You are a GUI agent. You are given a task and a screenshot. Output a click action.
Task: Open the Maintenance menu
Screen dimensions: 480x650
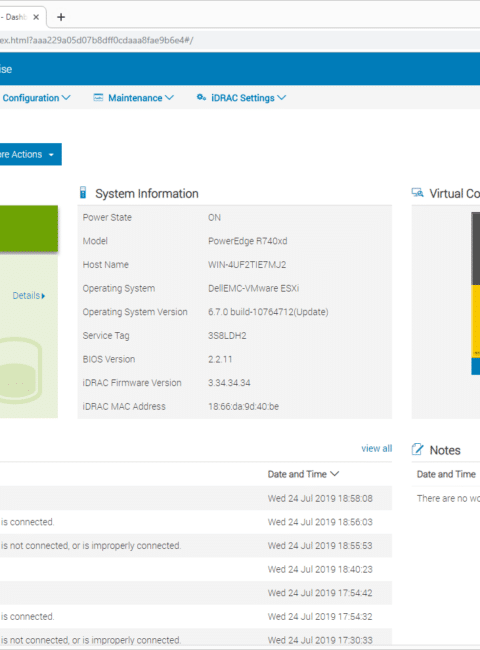(133, 98)
